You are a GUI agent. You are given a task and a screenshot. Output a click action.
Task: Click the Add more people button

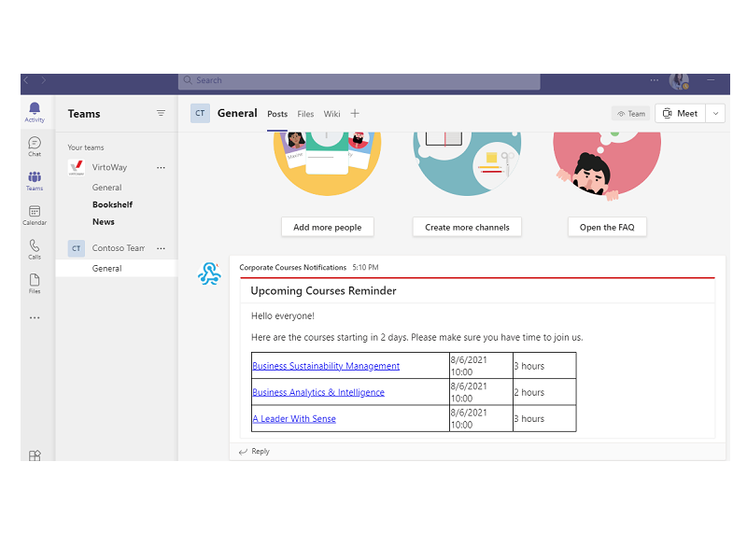[x=327, y=227]
